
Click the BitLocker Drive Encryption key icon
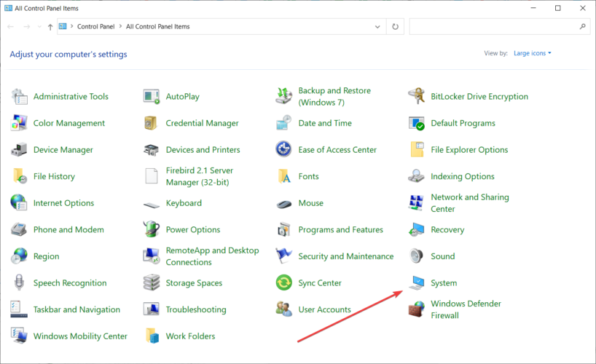click(417, 96)
